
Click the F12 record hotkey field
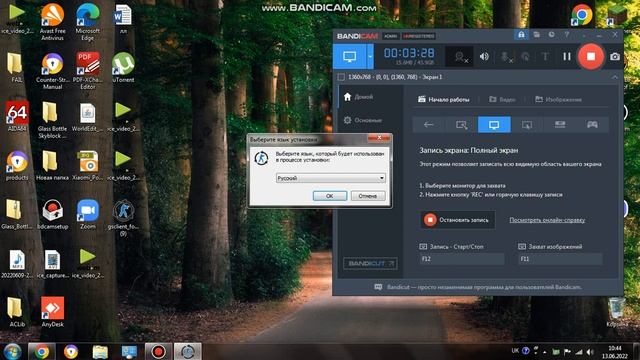462,259
